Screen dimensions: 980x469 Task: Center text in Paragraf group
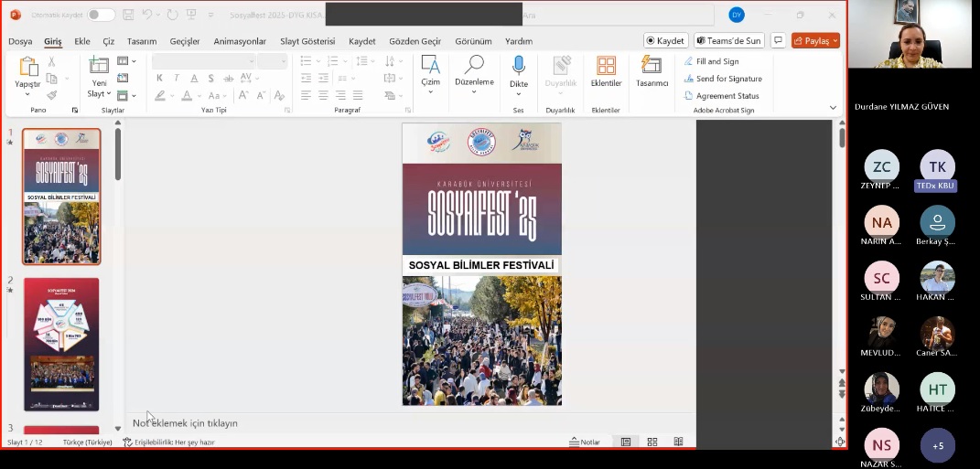[323, 95]
